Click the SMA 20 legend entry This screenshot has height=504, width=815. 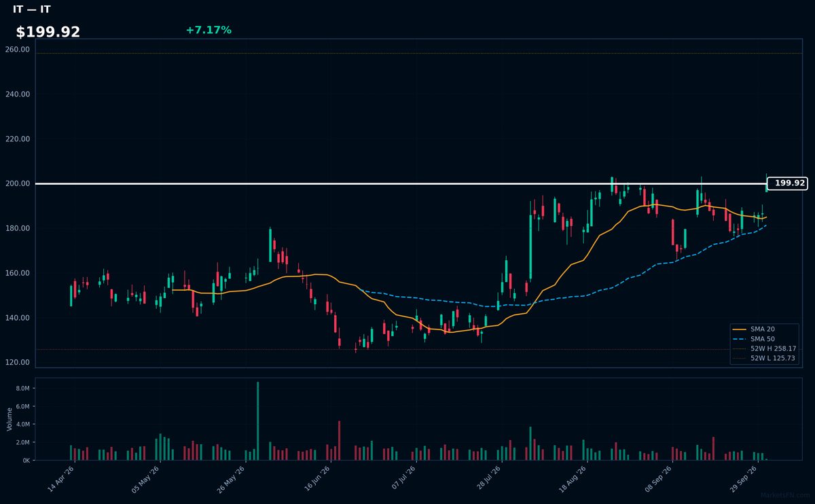pos(755,329)
